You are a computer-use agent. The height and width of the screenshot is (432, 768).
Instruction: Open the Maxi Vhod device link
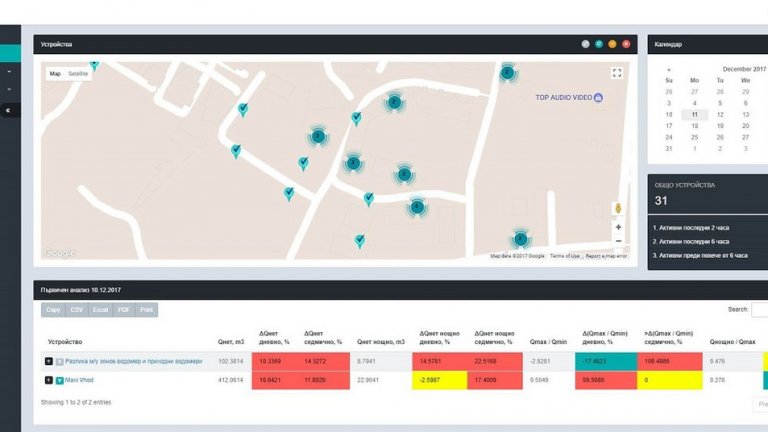tap(80, 380)
